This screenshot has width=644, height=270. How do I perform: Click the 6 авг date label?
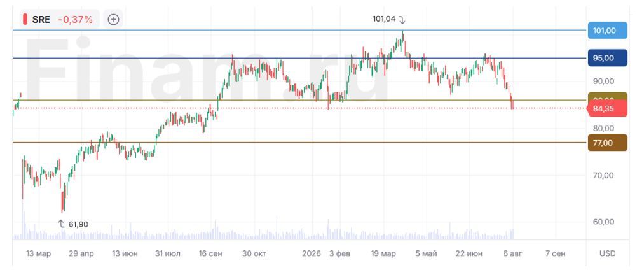pyautogui.click(x=512, y=253)
